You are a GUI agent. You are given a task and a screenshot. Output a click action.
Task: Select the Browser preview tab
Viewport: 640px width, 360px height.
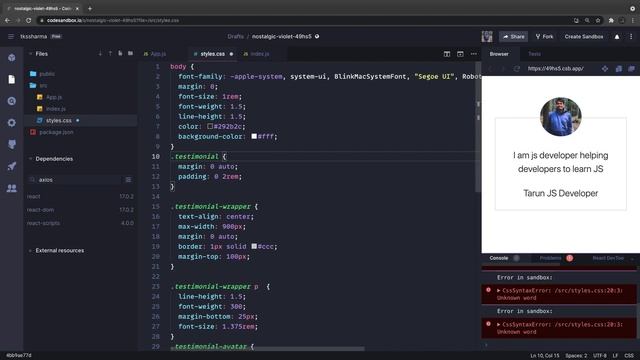pos(499,54)
